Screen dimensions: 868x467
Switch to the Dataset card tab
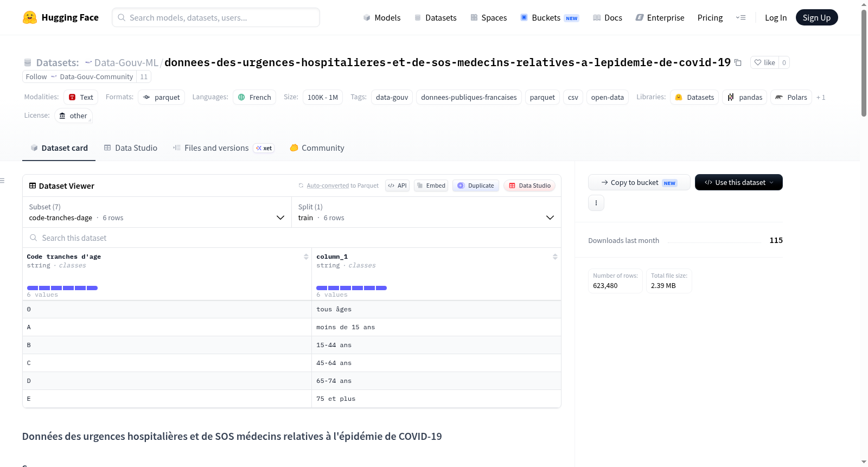59,148
